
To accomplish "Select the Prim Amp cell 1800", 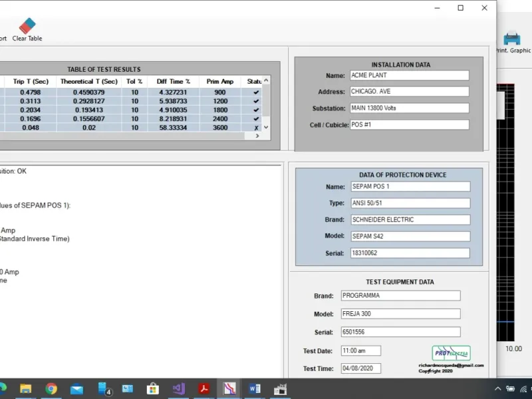I will pos(220,110).
